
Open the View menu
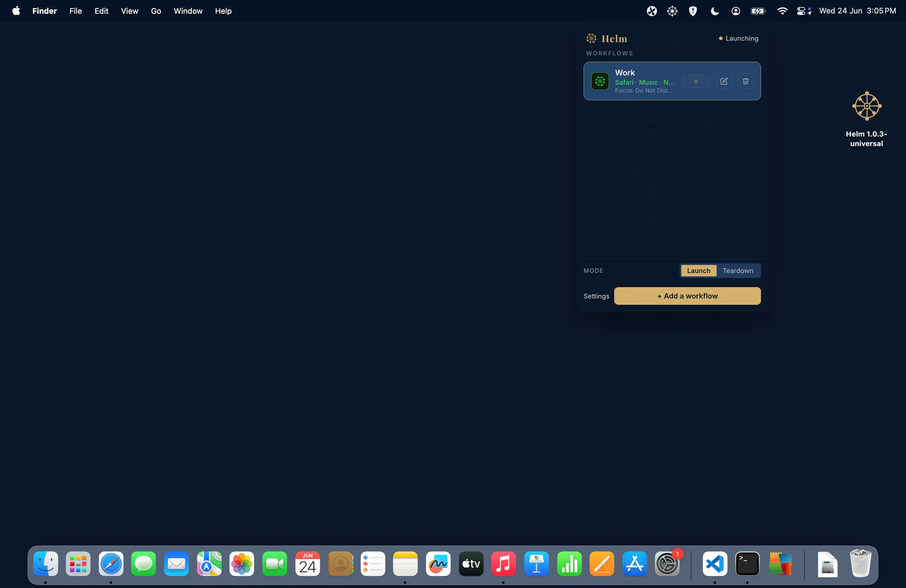(129, 11)
